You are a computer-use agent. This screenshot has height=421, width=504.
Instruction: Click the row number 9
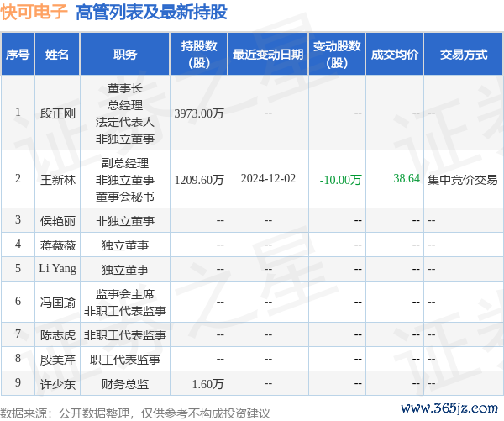click(18, 382)
